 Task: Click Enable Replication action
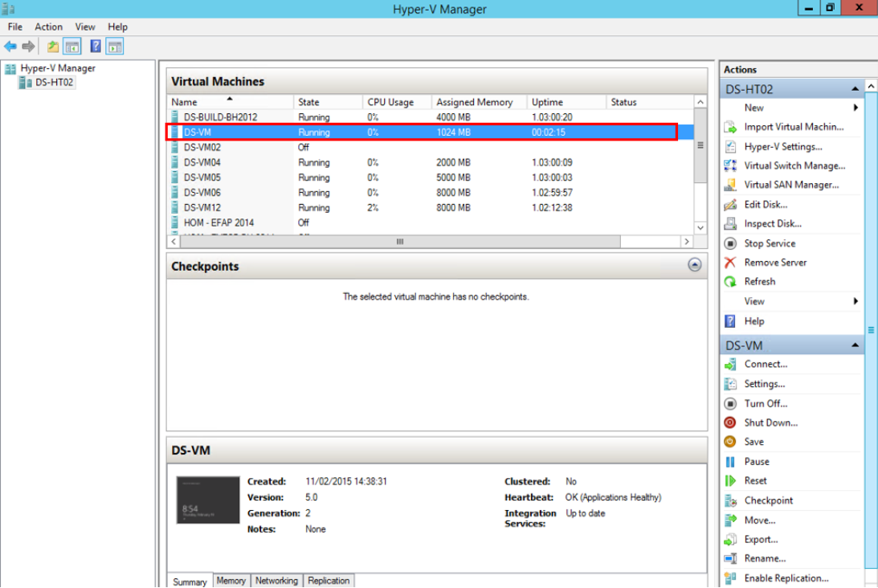point(786,578)
